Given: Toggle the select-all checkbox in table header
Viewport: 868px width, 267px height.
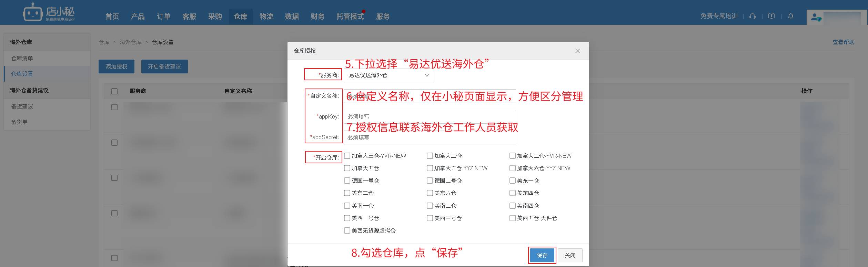Looking at the screenshot, I should pyautogui.click(x=114, y=91).
